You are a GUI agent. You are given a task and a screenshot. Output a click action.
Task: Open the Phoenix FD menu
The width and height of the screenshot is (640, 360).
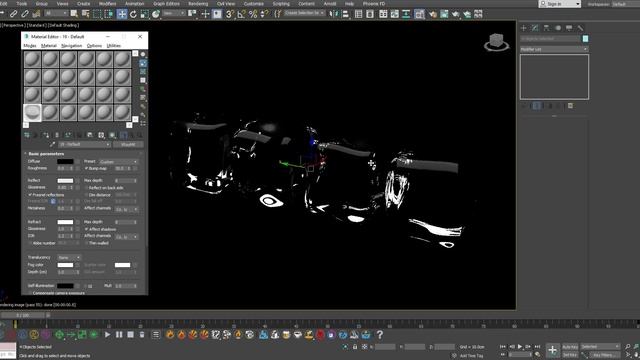[x=373, y=4]
